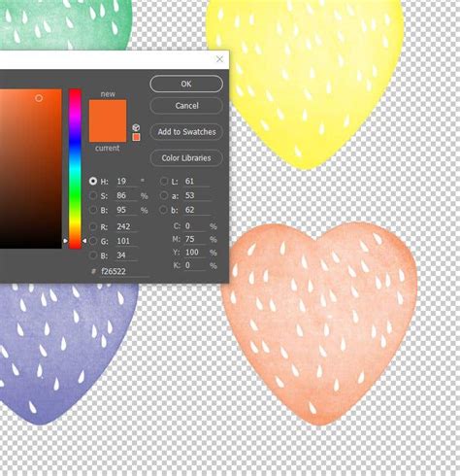Select the L lightness radio button
The width and height of the screenshot is (460, 476).
click(164, 181)
